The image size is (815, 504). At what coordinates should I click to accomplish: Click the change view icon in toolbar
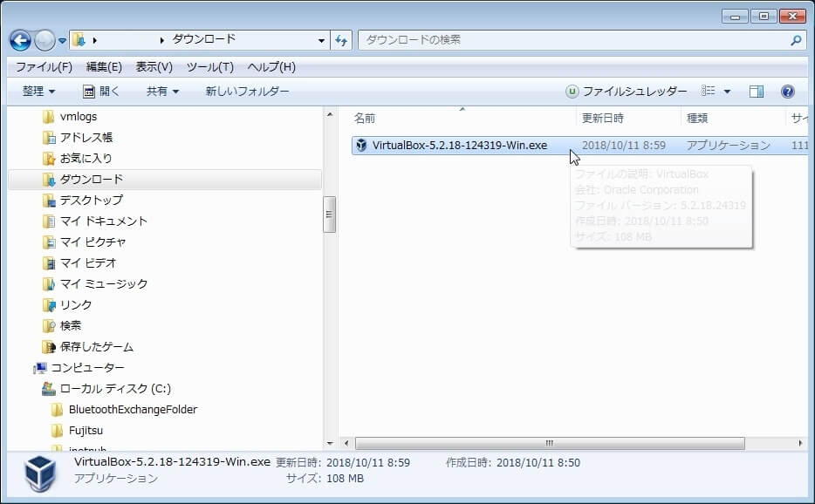709,92
